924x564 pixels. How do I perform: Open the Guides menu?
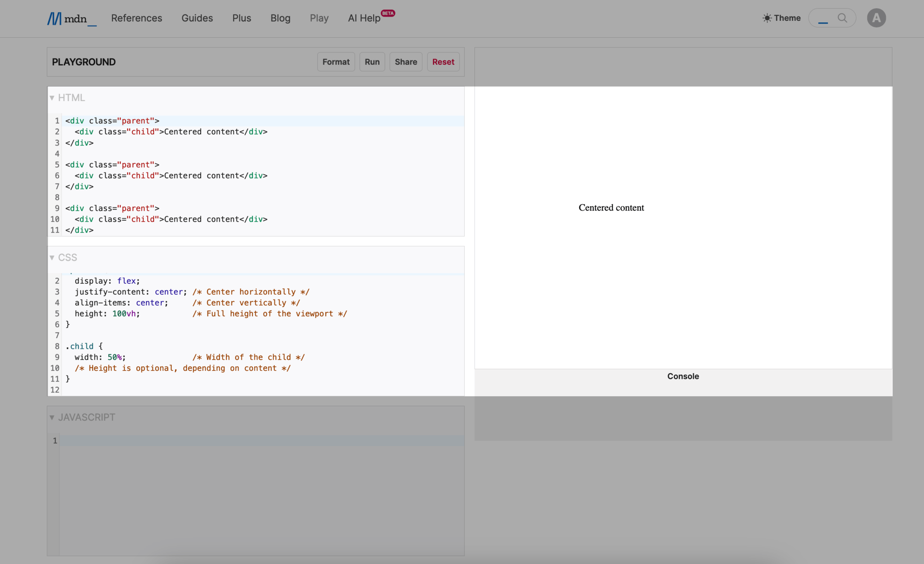tap(197, 18)
